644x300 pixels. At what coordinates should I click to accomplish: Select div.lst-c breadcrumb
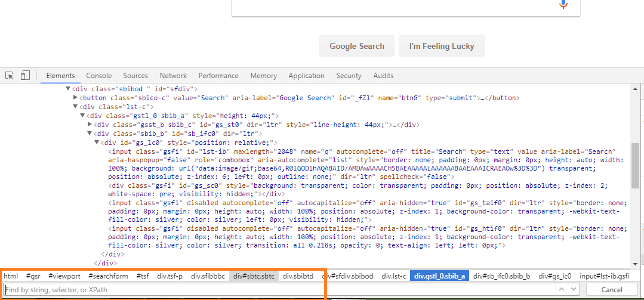(393, 276)
